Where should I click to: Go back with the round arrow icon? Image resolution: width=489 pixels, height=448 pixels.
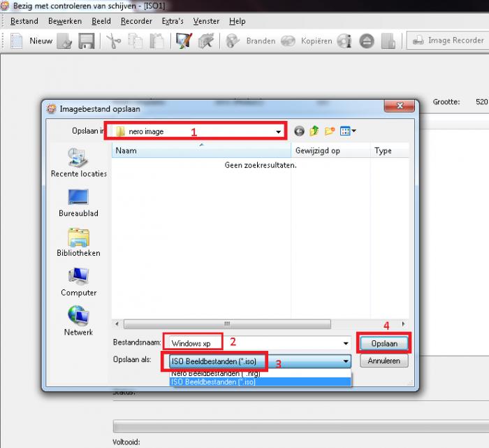pyautogui.click(x=299, y=131)
